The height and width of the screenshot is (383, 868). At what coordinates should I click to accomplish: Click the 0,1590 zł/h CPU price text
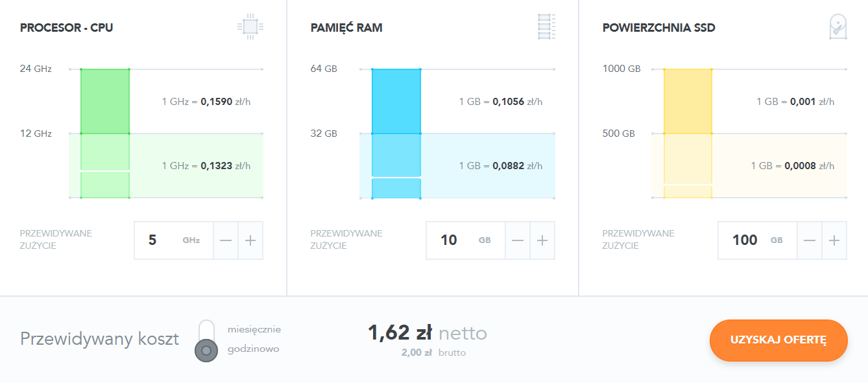(x=206, y=102)
